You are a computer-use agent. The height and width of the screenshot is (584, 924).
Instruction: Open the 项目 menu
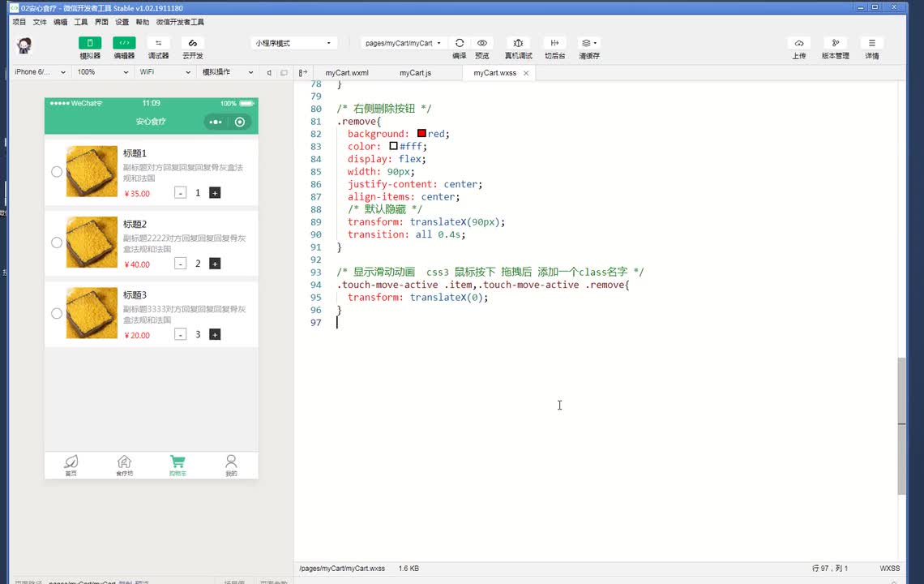point(19,22)
